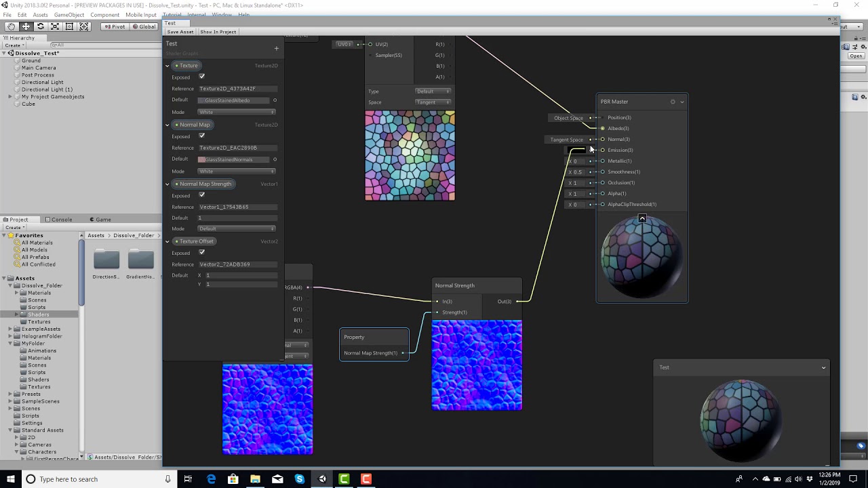
Task: Select the Rect Transform tool
Action: [x=69, y=26]
